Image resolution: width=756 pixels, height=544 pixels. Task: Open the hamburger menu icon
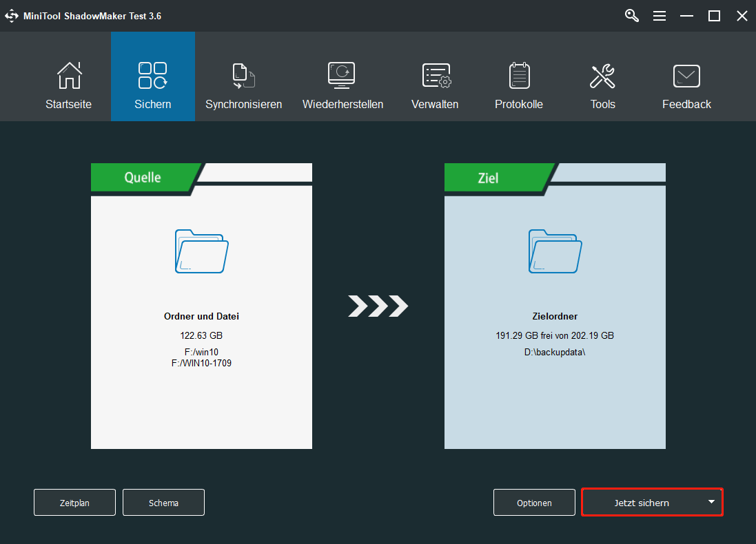click(660, 15)
